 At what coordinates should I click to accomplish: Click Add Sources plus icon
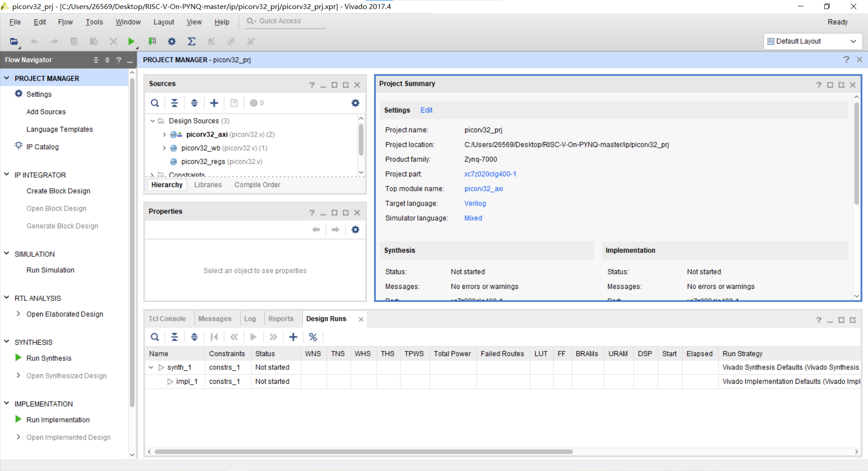coord(214,103)
